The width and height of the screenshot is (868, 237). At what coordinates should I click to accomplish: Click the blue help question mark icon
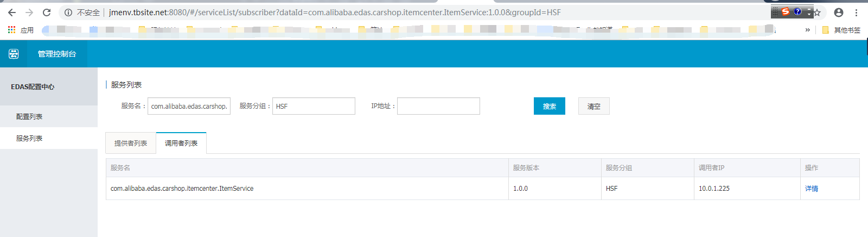tap(797, 11)
